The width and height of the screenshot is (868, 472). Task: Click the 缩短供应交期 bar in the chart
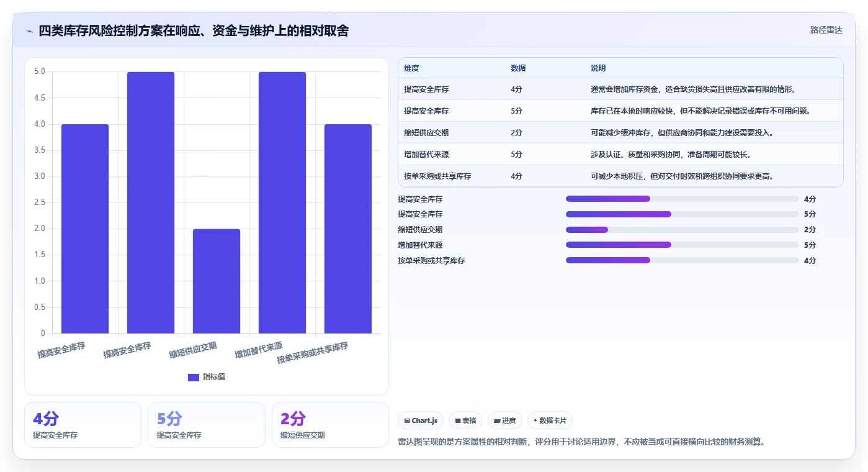click(x=217, y=281)
